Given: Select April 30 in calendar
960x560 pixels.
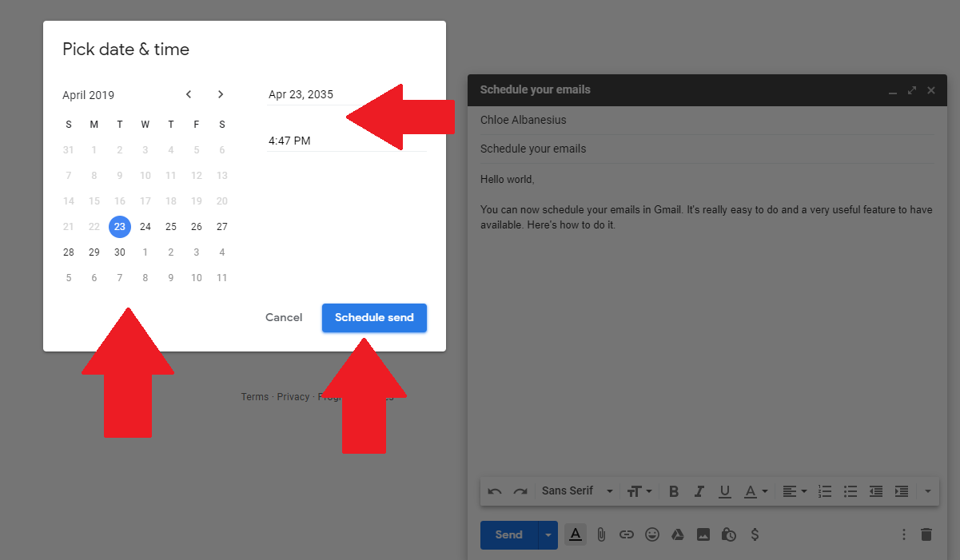Looking at the screenshot, I should click(120, 252).
